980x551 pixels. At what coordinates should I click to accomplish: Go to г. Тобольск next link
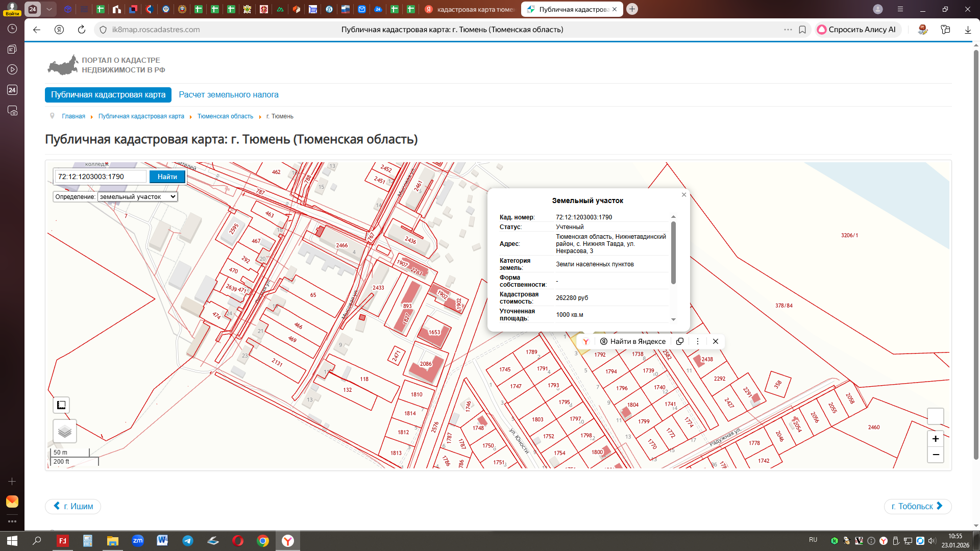click(917, 506)
